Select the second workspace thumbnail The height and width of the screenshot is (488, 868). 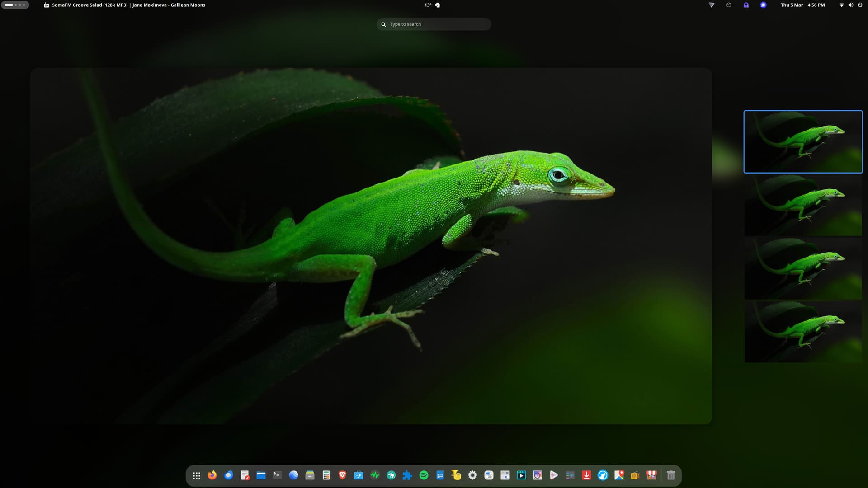803,205
